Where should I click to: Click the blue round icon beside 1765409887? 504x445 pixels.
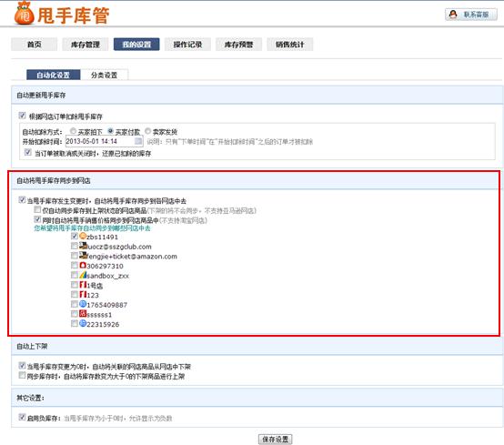[x=83, y=304]
